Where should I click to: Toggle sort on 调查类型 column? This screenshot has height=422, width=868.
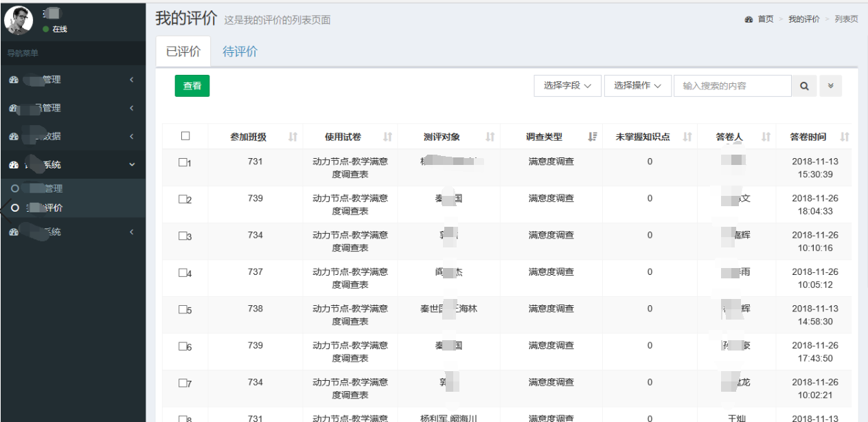[x=593, y=137]
